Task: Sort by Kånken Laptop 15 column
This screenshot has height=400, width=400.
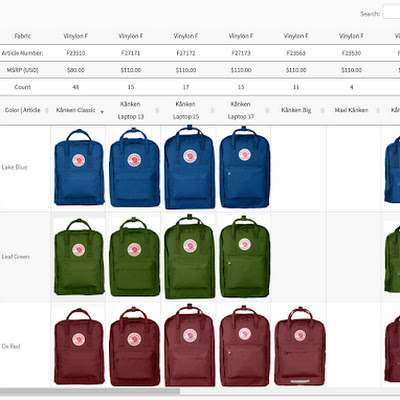Action: [x=188, y=110]
